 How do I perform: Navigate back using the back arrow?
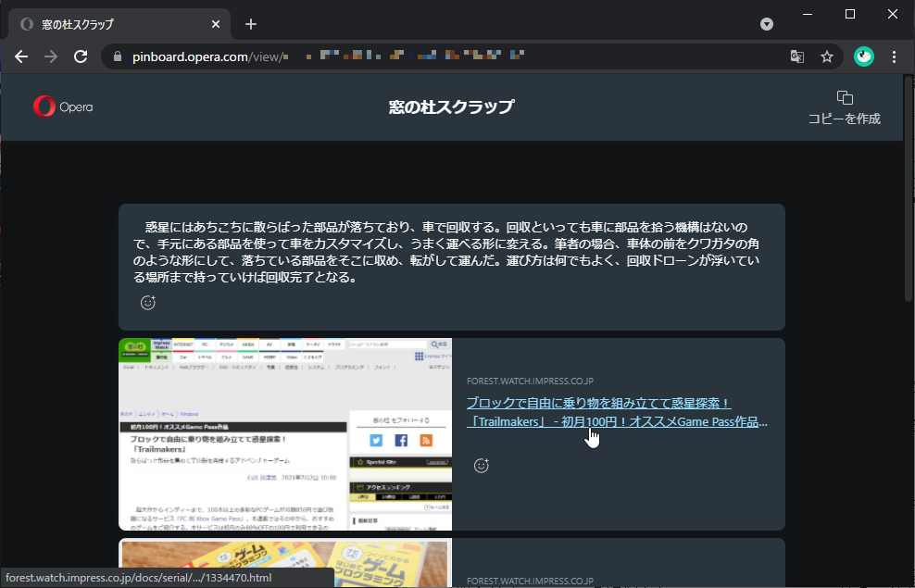click(x=21, y=56)
